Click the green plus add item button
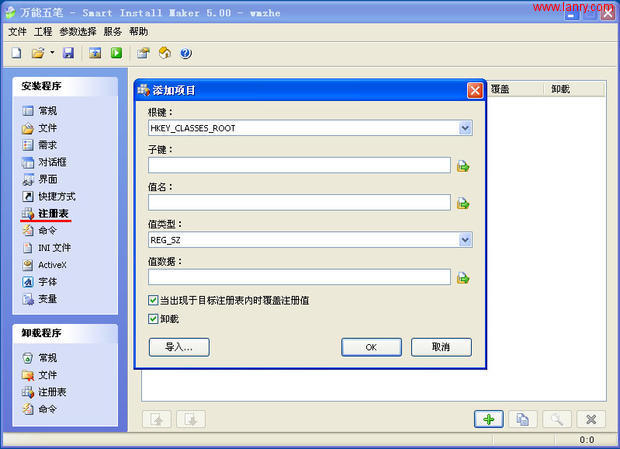Screen dimensions: 620x449 tap(489, 419)
